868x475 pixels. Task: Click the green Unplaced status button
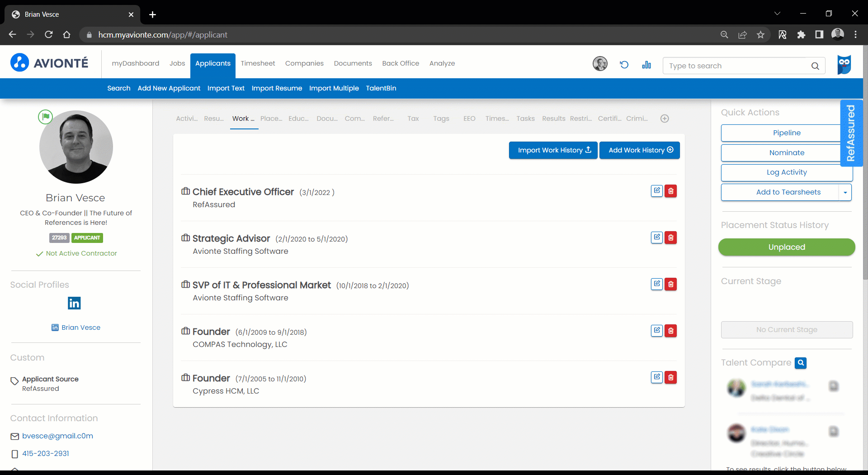787,247
